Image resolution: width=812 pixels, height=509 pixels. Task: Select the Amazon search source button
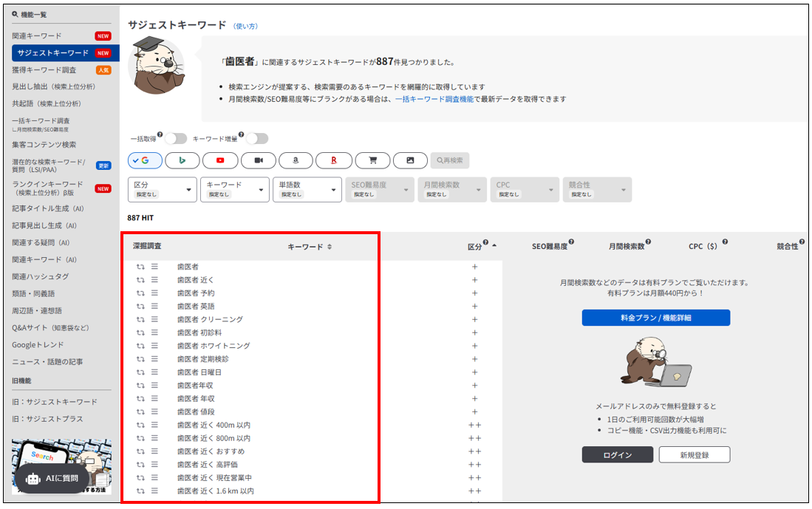[x=296, y=160]
